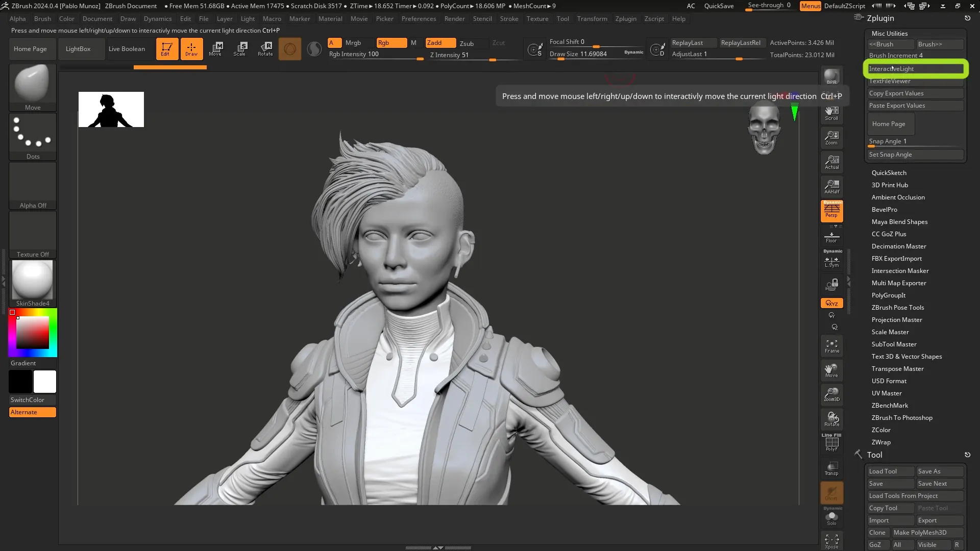Open the SkinShade4 material picker
Screen dimensions: 980x551
[x=33, y=284]
